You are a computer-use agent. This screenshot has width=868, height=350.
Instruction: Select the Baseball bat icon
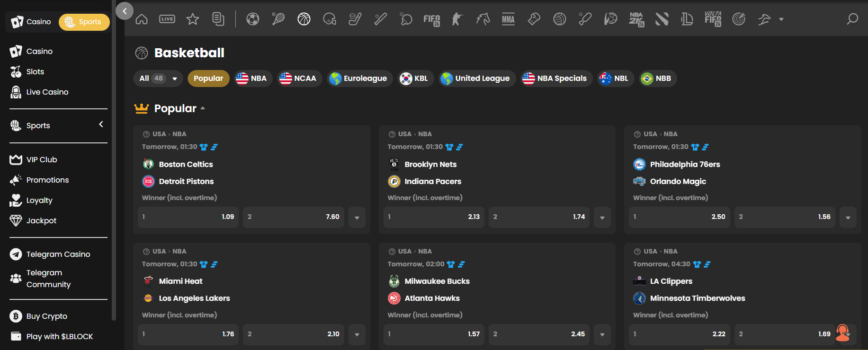pyautogui.click(x=381, y=19)
